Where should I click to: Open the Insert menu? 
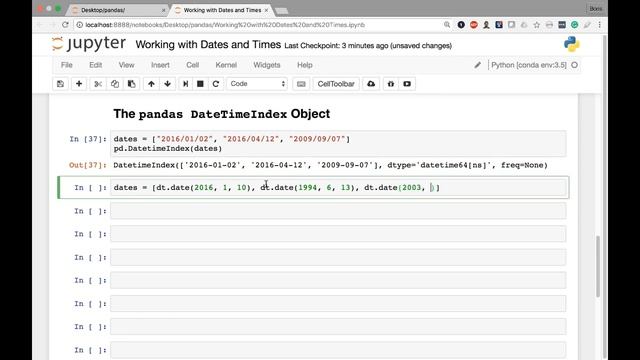tap(160, 65)
